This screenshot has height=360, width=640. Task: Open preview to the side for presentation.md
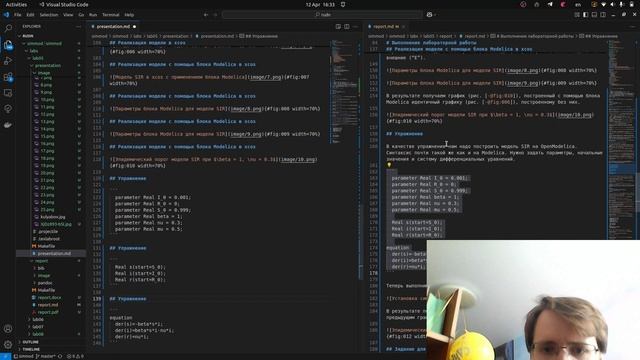point(338,27)
